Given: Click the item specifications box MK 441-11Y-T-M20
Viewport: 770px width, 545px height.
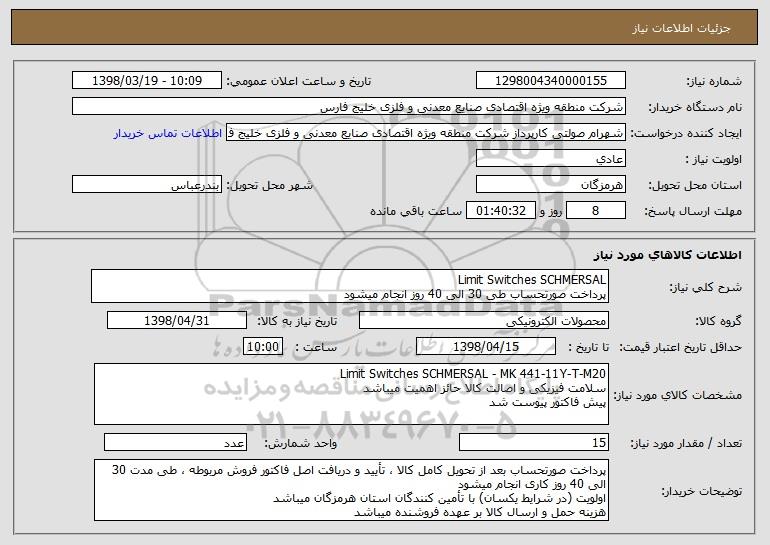Looking at the screenshot, I should pyautogui.click(x=351, y=394).
